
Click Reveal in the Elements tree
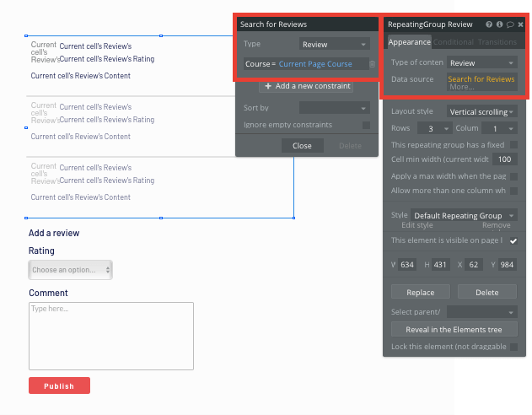coord(454,330)
